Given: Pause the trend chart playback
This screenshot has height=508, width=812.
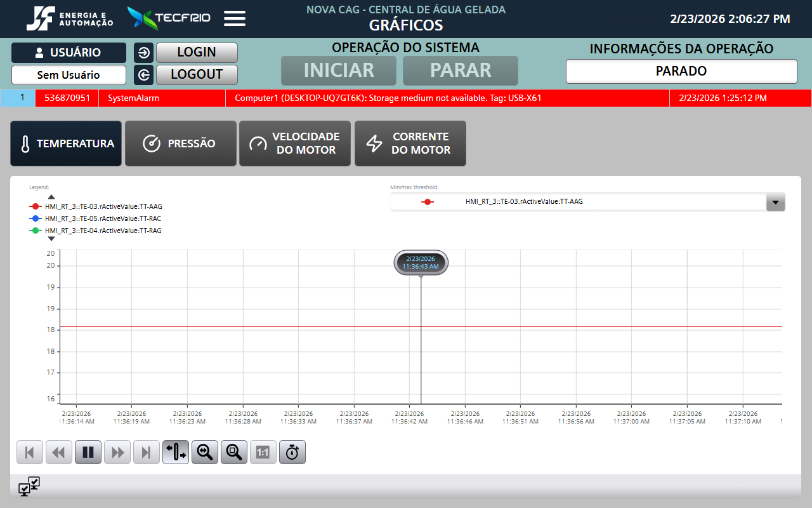Looking at the screenshot, I should point(88,452).
